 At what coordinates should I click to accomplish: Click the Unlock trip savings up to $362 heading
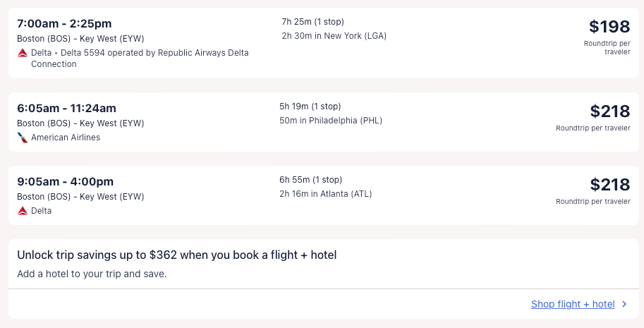tap(176, 255)
